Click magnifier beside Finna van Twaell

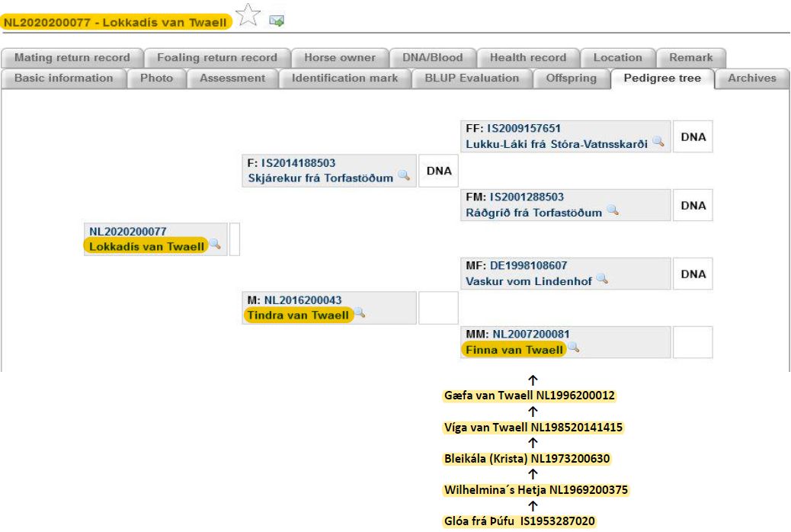click(x=573, y=348)
